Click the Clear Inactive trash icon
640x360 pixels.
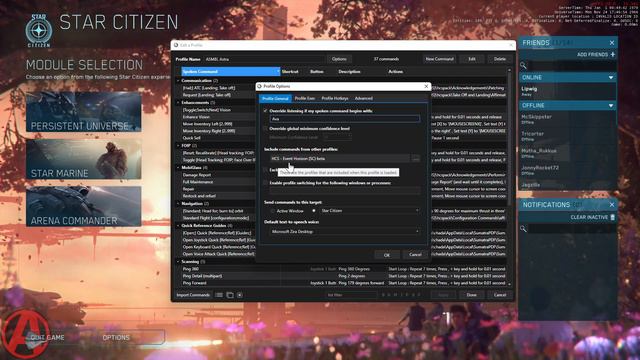click(x=612, y=217)
